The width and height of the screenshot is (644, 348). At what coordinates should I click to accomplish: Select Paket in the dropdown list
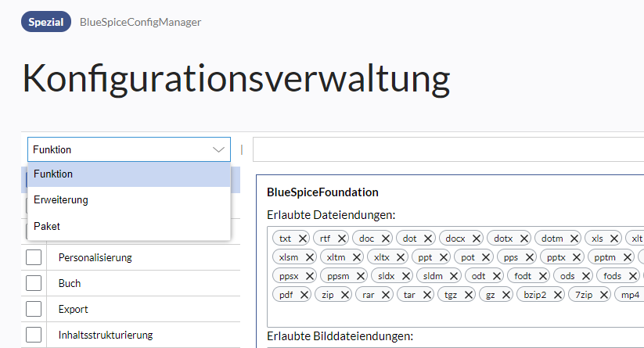click(47, 226)
